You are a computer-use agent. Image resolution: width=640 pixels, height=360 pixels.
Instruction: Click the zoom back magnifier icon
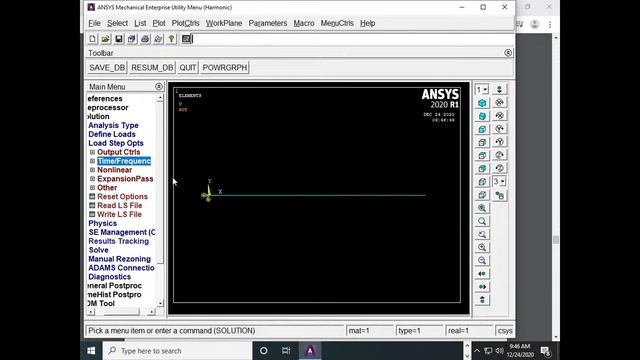click(482, 234)
